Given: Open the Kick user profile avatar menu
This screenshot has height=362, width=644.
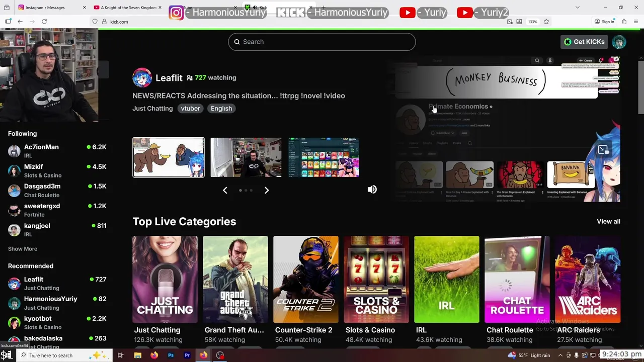Looking at the screenshot, I should (619, 42).
